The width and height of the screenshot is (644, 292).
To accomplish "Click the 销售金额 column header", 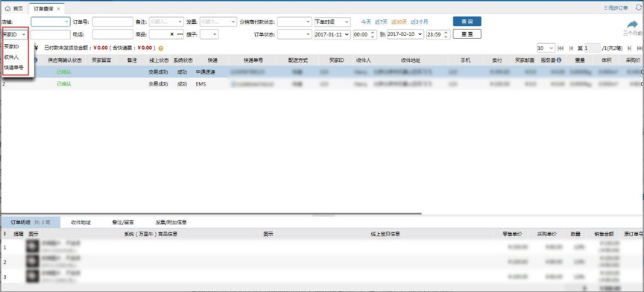I will click(603, 234).
